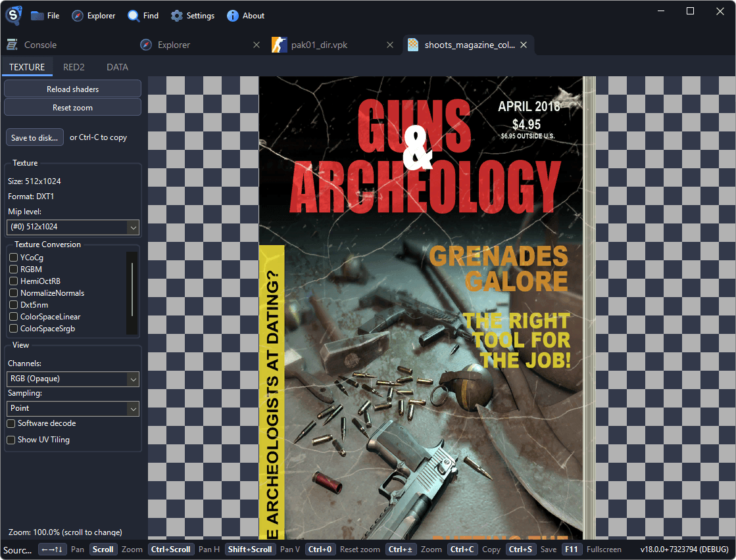Click the pak01_dir.vpk tab file icon

point(278,45)
